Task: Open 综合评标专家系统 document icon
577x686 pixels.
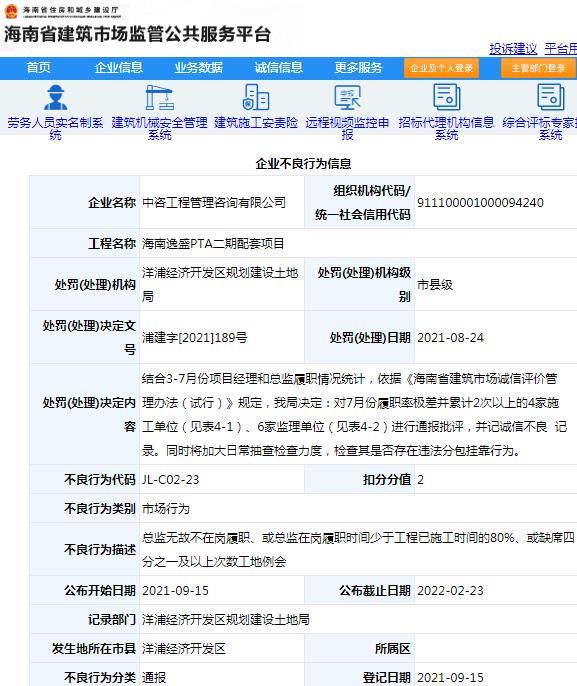Action: [x=551, y=97]
